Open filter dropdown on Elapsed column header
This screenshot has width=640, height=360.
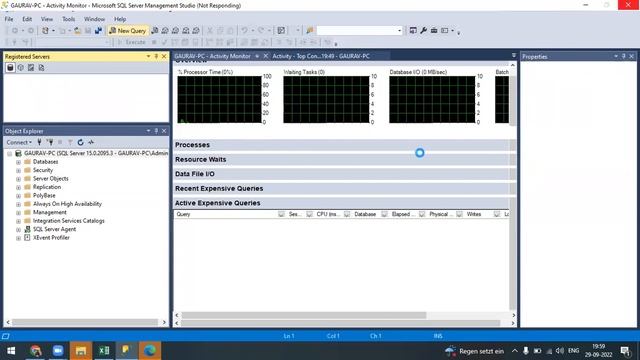click(422, 214)
